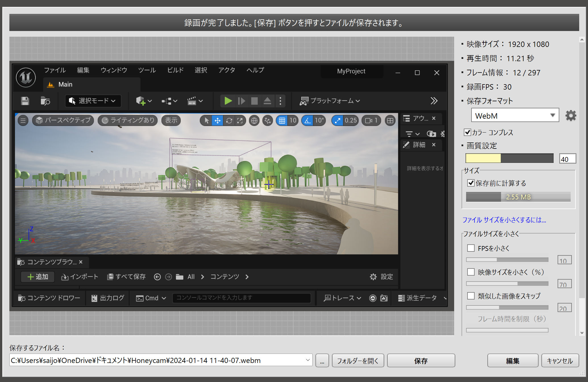The height and width of the screenshot is (382, 588).
Task: Enable 類似した画像をスキップ checkbox
Action: pyautogui.click(x=471, y=296)
